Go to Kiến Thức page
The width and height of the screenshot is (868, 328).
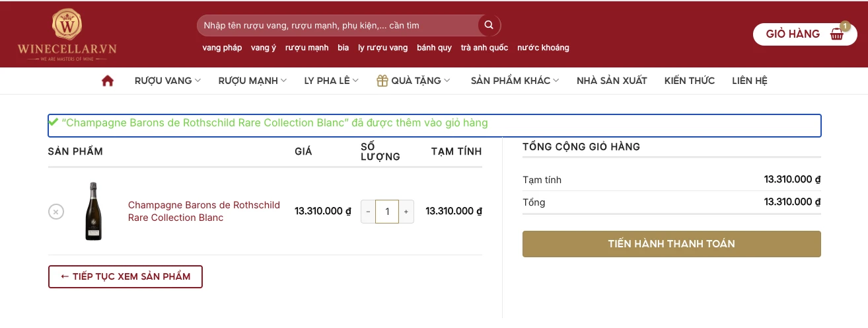click(690, 81)
